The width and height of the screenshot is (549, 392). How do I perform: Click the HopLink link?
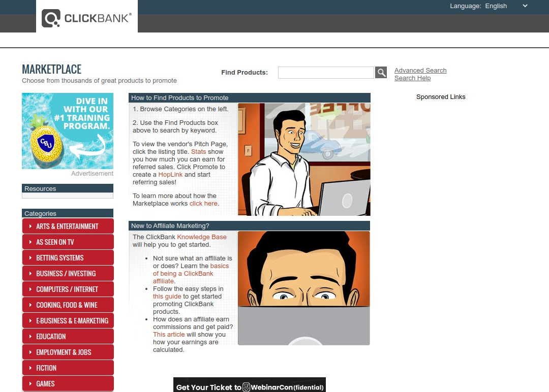pyautogui.click(x=170, y=175)
